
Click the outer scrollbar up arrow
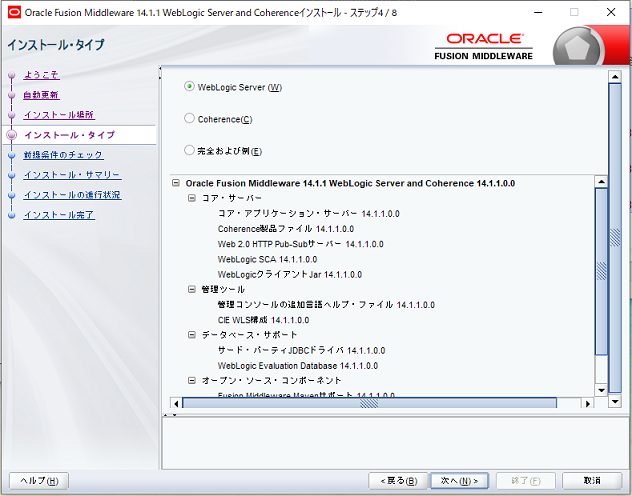tap(615, 77)
